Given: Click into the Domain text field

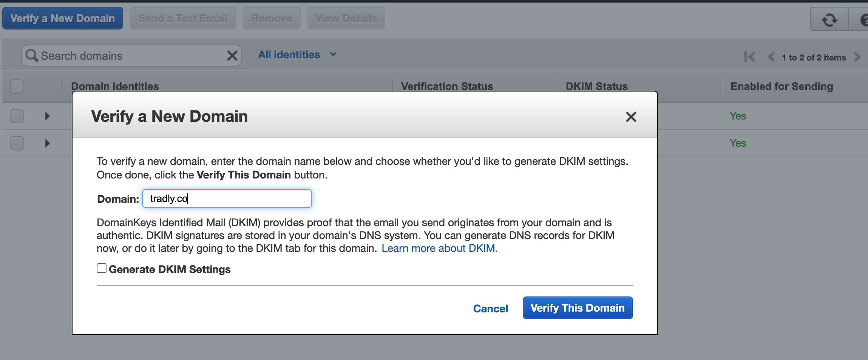Looking at the screenshot, I should pos(227,199).
